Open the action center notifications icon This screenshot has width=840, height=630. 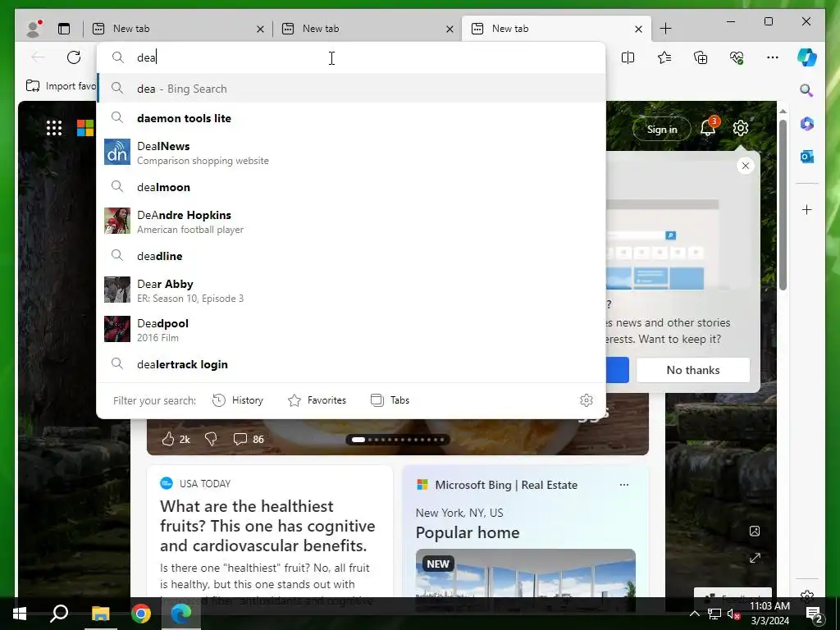[x=815, y=614]
